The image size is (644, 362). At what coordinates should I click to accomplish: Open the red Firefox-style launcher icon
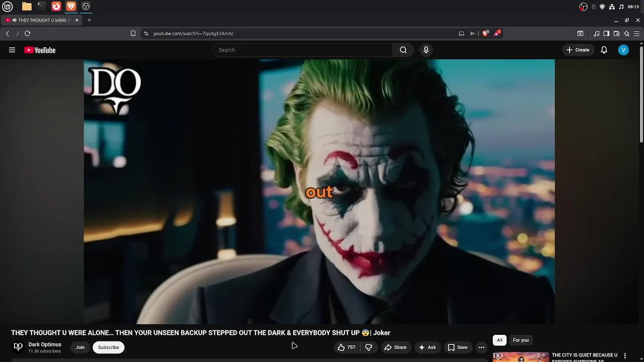click(x=56, y=7)
